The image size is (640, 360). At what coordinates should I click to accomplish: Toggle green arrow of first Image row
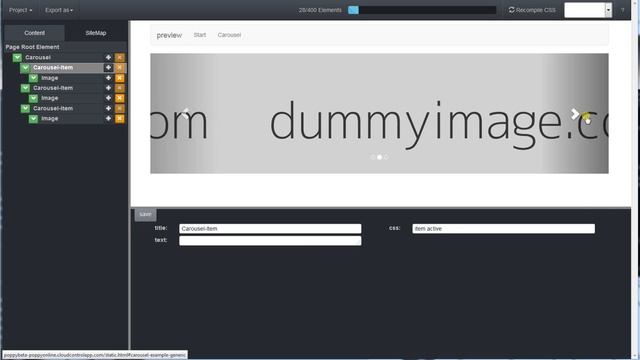[33, 78]
